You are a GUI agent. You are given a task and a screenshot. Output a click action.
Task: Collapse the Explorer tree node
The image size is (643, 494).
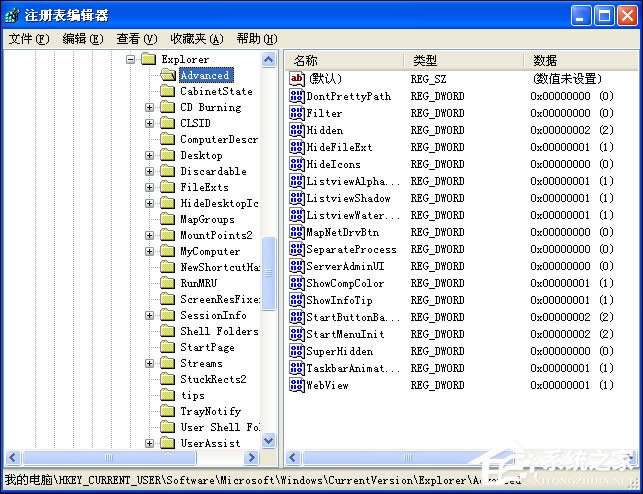130,59
